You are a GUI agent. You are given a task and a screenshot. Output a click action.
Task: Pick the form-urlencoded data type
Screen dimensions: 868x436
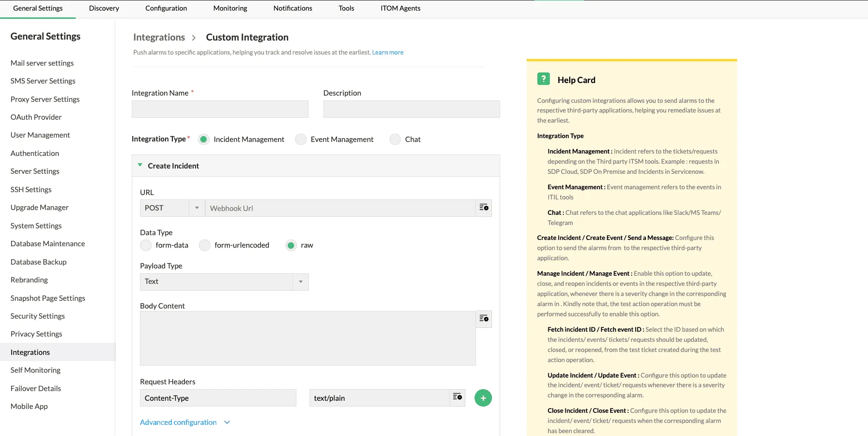tap(205, 245)
